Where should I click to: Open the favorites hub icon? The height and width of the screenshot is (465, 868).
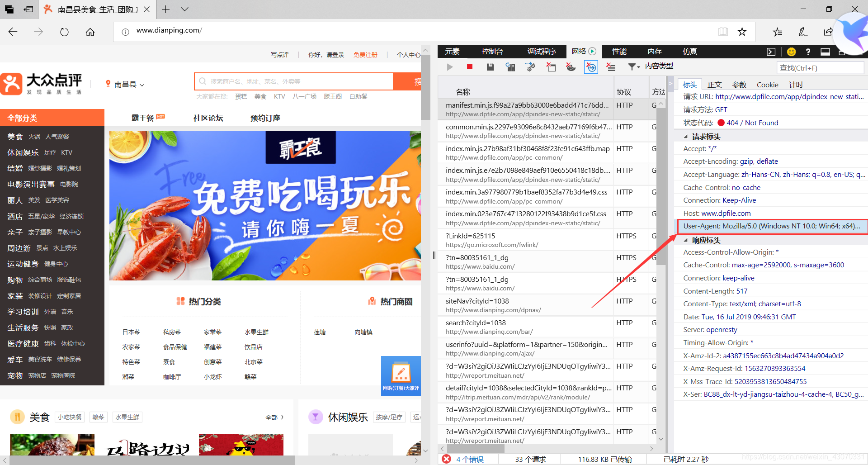pyautogui.click(x=778, y=32)
